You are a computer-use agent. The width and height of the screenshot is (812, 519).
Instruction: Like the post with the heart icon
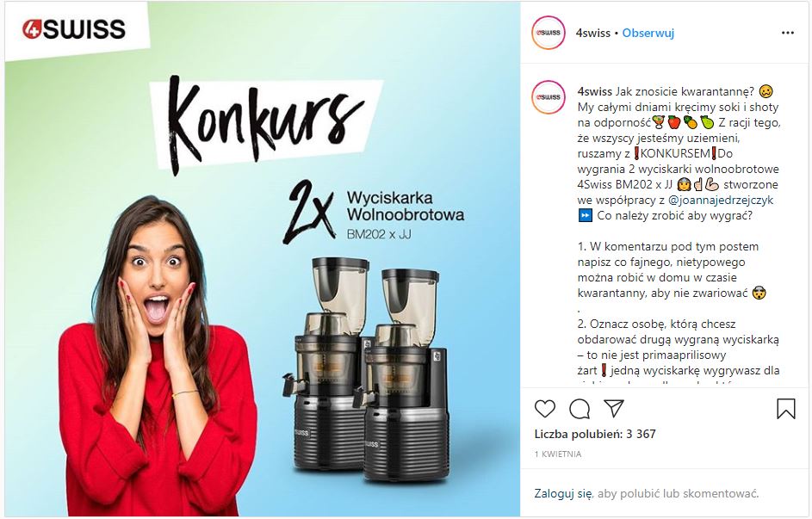545,409
